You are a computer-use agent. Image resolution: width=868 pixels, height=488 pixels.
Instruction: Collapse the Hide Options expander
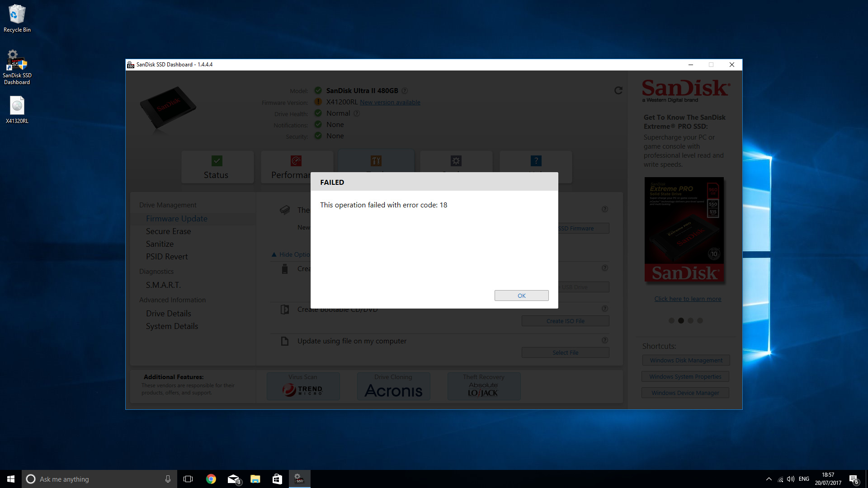click(x=291, y=254)
